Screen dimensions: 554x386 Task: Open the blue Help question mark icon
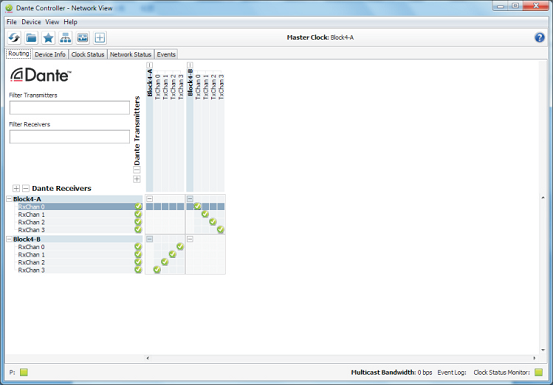[539, 37]
